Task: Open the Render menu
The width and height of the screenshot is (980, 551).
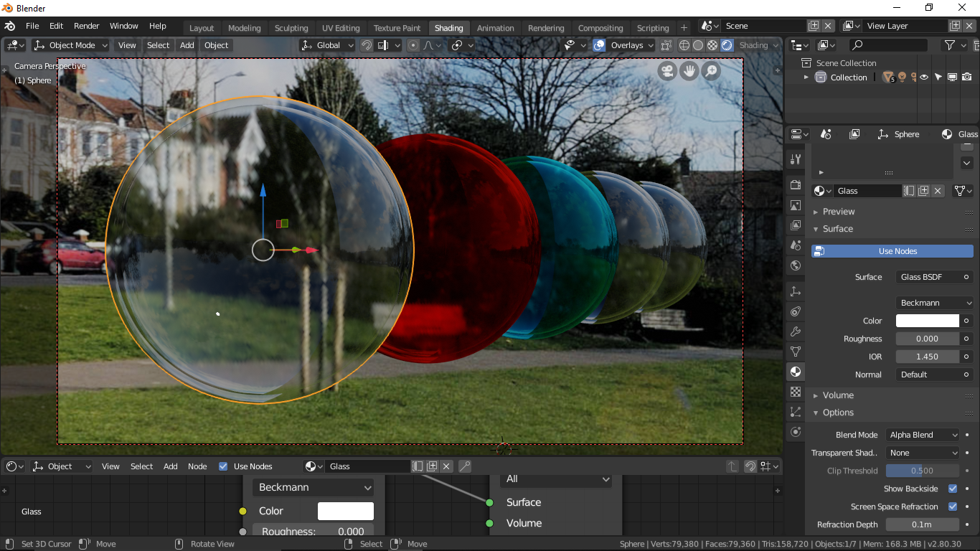Action: click(87, 26)
